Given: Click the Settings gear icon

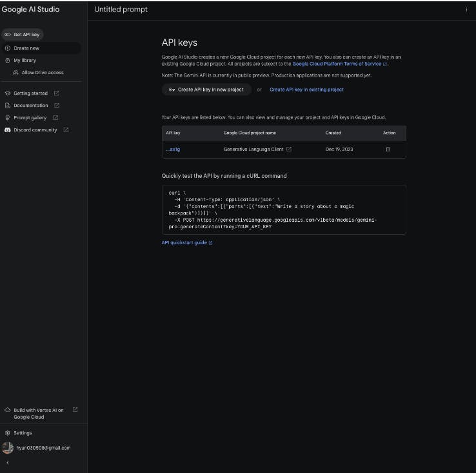Looking at the screenshot, I should [8, 433].
